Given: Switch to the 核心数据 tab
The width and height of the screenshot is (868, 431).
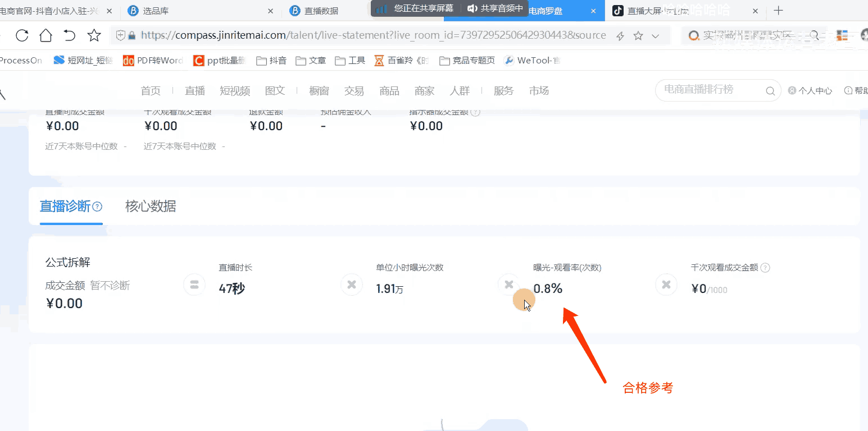Looking at the screenshot, I should click(151, 206).
